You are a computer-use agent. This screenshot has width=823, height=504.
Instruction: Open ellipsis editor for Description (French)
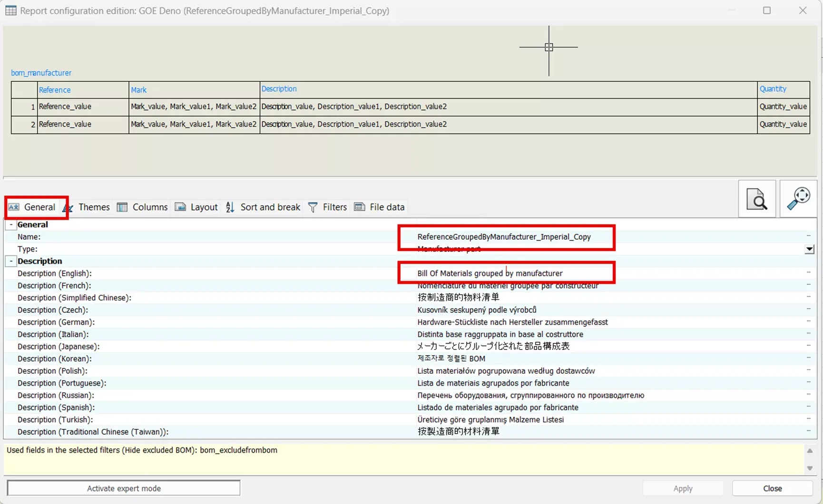(808, 285)
